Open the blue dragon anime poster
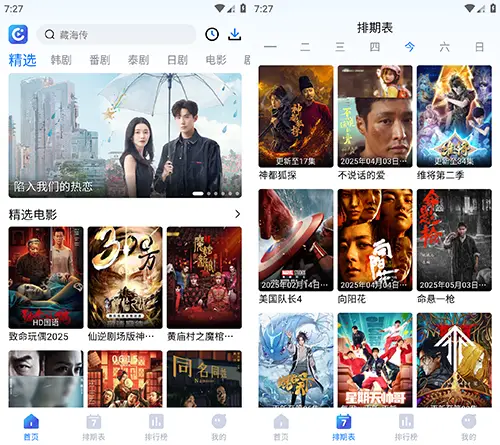Image resolution: width=500 pixels, height=445 pixels. (x=296, y=360)
